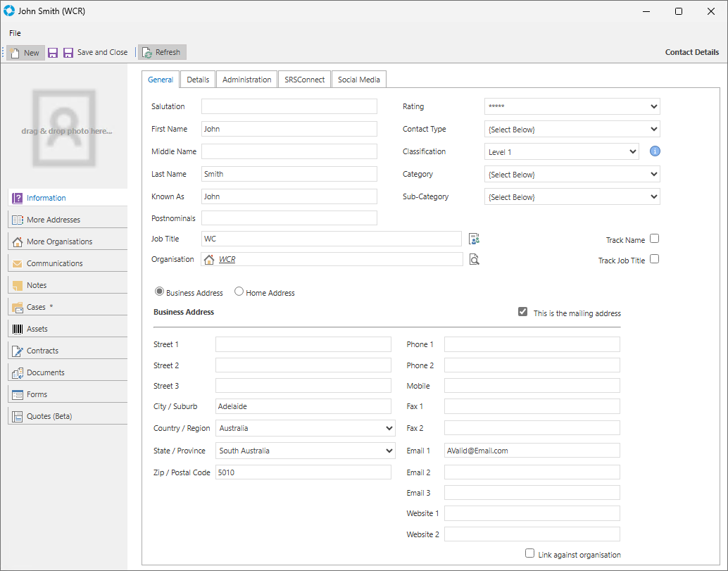The width and height of the screenshot is (728, 571).
Task: Click the contact photo placeholder
Action: click(64, 128)
